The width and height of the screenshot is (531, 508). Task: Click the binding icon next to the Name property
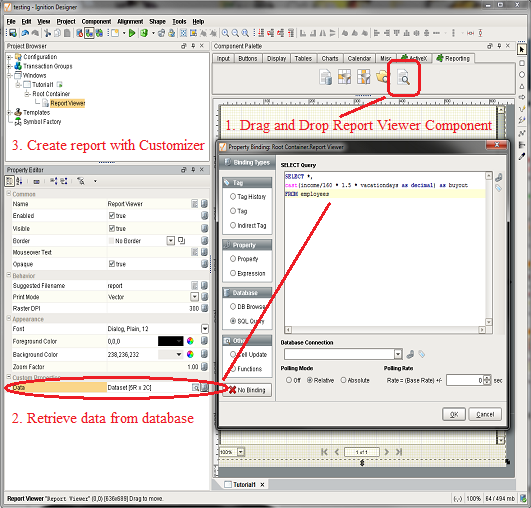point(204,204)
